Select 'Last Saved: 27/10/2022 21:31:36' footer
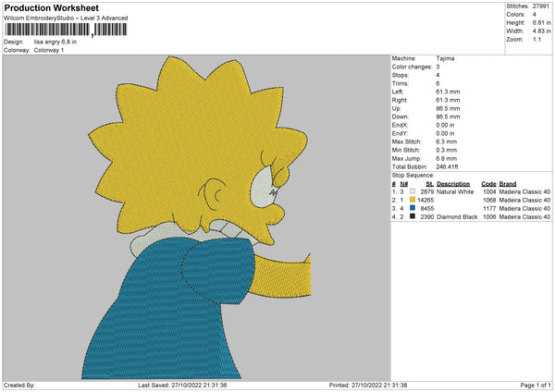Screen dimensions: 555x392 (182, 386)
